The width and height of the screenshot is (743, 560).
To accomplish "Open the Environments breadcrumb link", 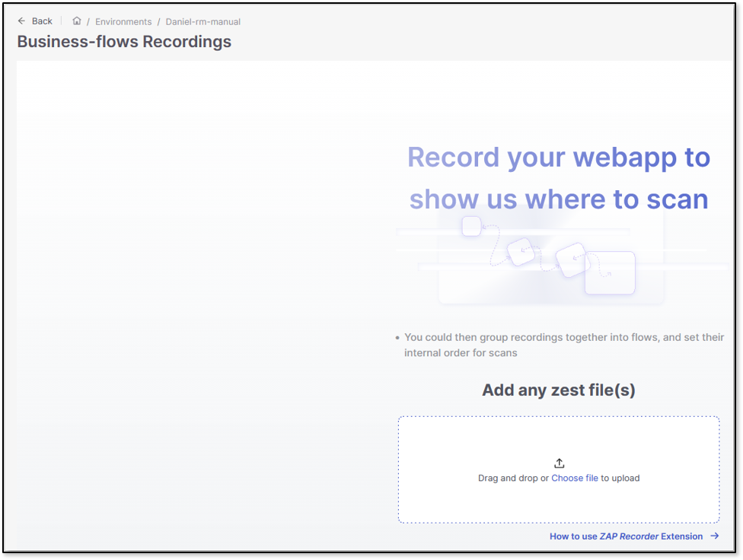I will 123,22.
